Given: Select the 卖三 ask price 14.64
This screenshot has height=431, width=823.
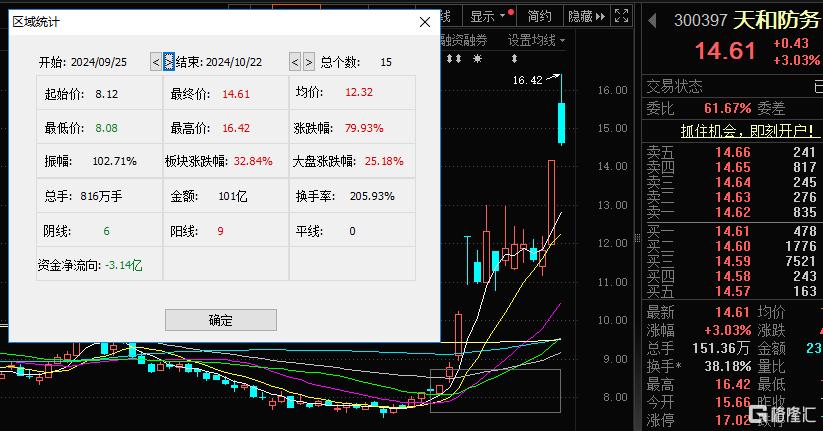Looking at the screenshot, I should click(733, 182).
